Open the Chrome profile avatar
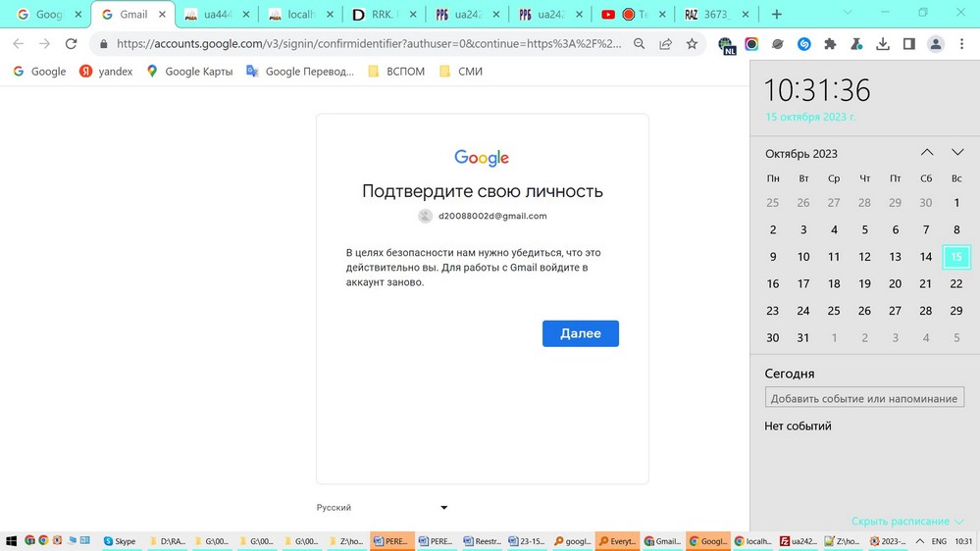980x551 pixels. coord(936,44)
